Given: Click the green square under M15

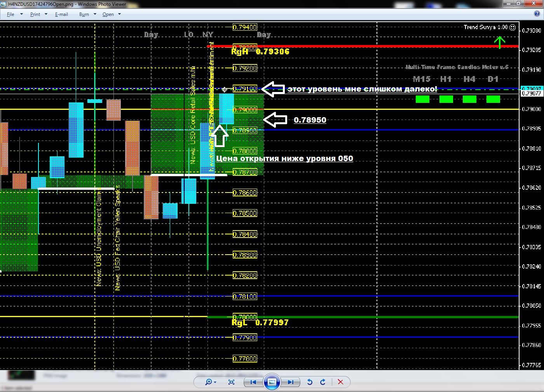Looking at the screenshot, I should (422, 99).
